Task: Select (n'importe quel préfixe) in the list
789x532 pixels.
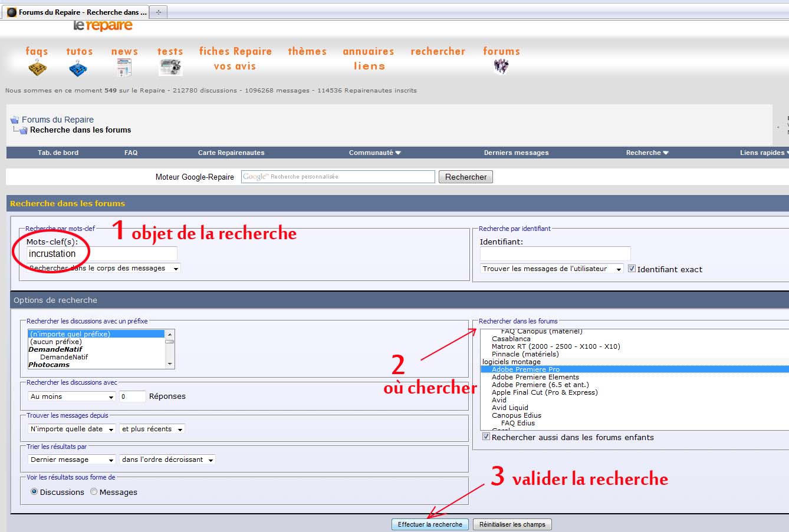Action: (96, 334)
